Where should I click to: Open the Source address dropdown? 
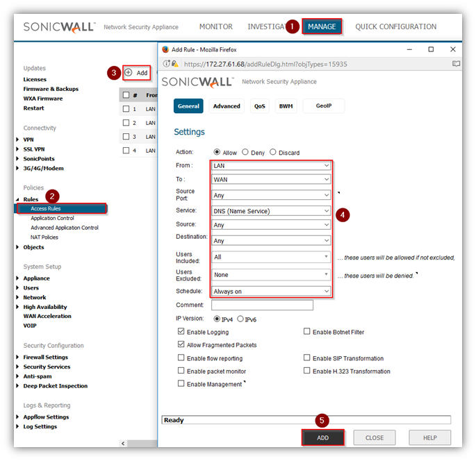point(271,225)
